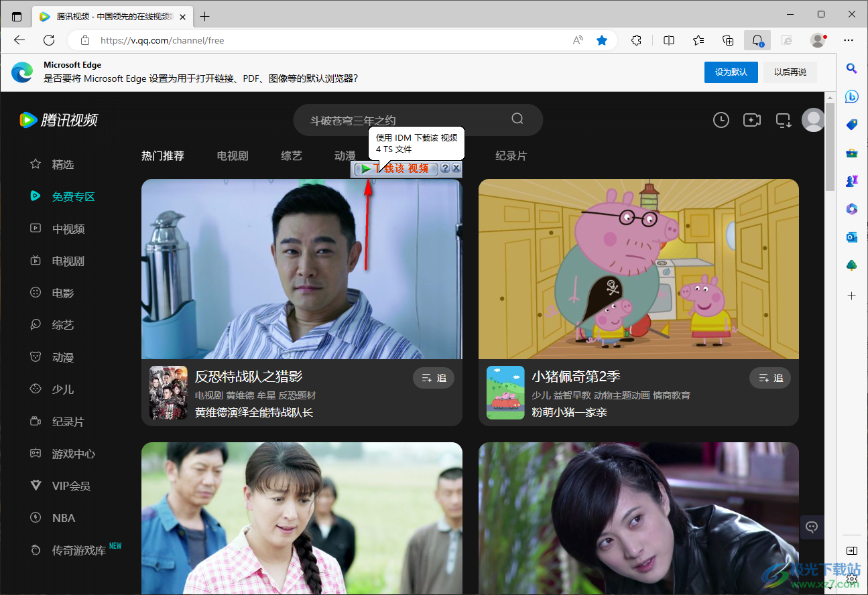The width and height of the screenshot is (868, 595).
Task: Close the 腾讯视频 browser tab
Action: point(182,17)
